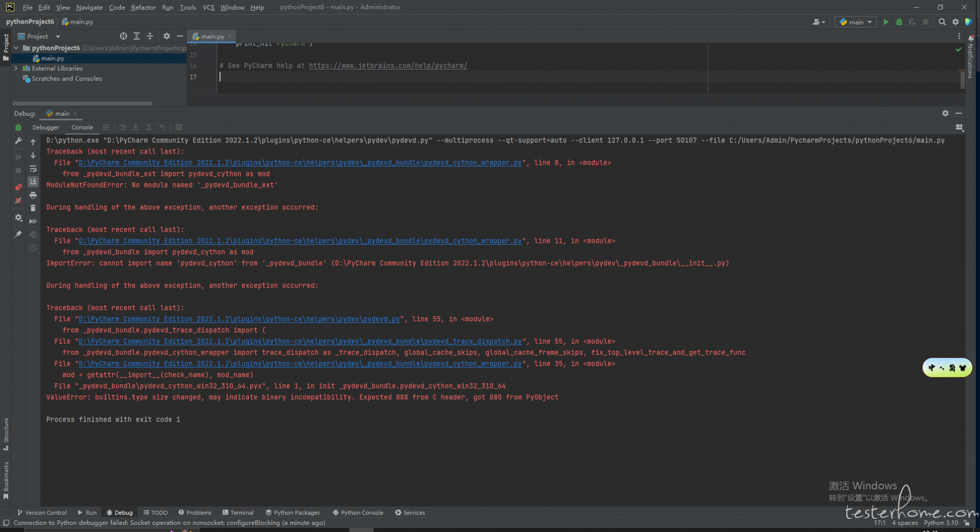Click the Project panel horizontal scrollbar
The height and width of the screenshot is (532, 980).
click(83, 104)
